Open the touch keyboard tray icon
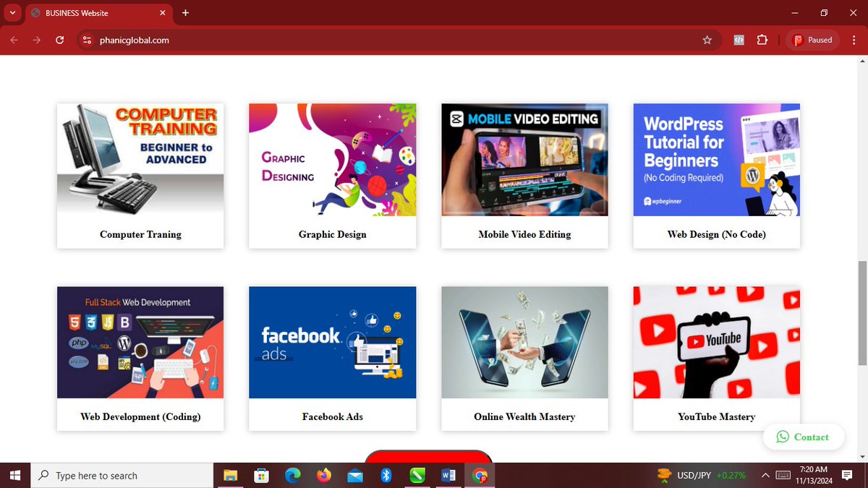Screen dimensions: 868x488 pyautogui.click(x=783, y=476)
